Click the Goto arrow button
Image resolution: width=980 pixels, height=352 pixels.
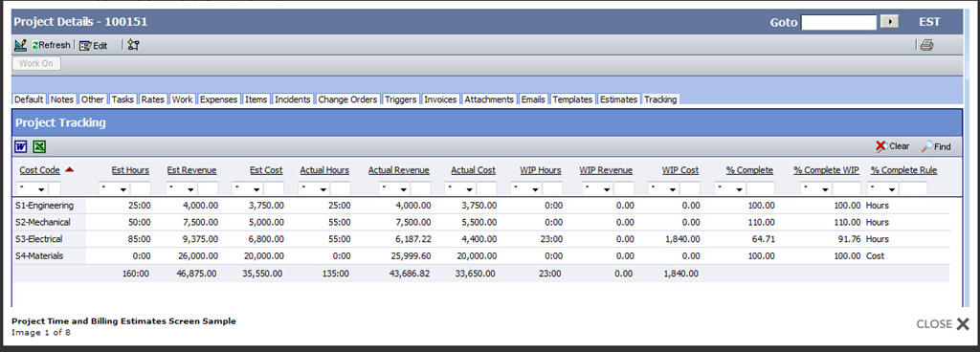tap(889, 22)
